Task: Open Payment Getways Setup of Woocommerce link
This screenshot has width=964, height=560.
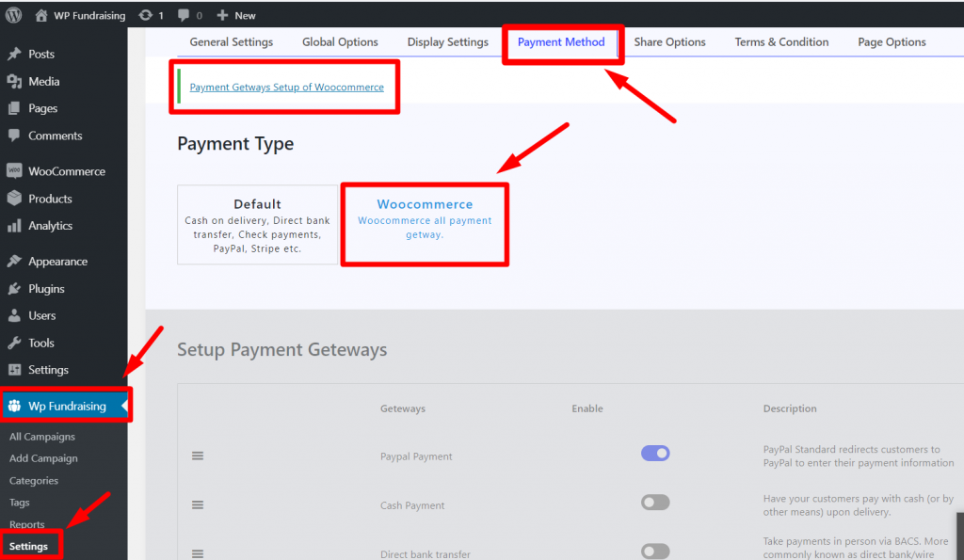Action: (x=286, y=88)
